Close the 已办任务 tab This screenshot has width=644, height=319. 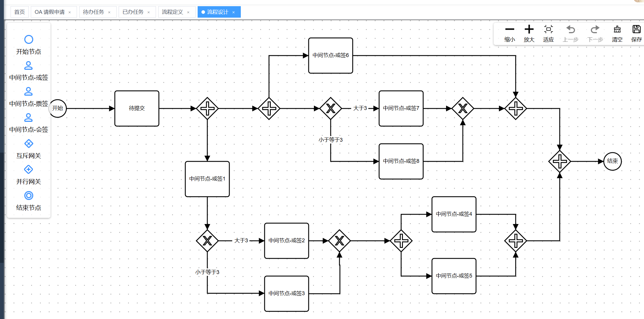[149, 12]
